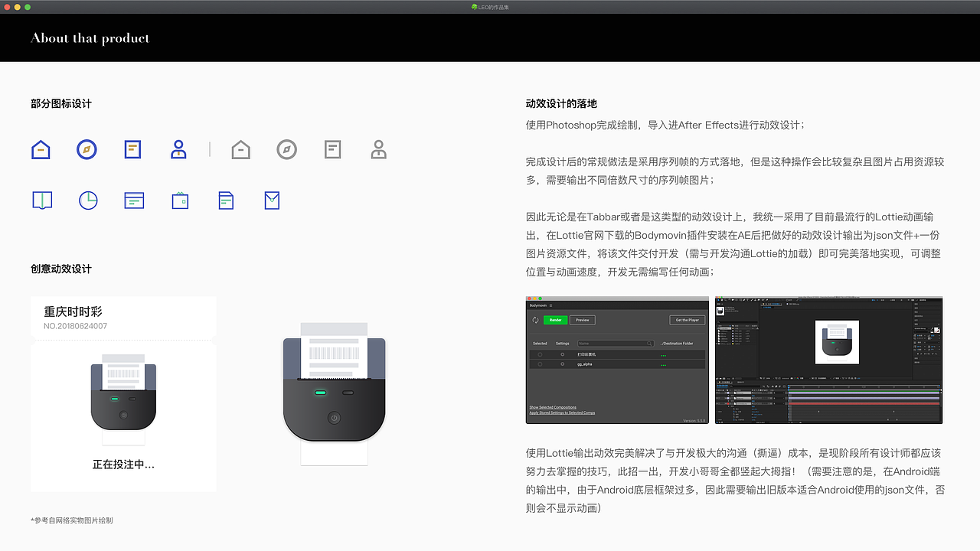
Task: Focus the Name search field in Bodymovin
Action: pyautogui.click(x=616, y=344)
